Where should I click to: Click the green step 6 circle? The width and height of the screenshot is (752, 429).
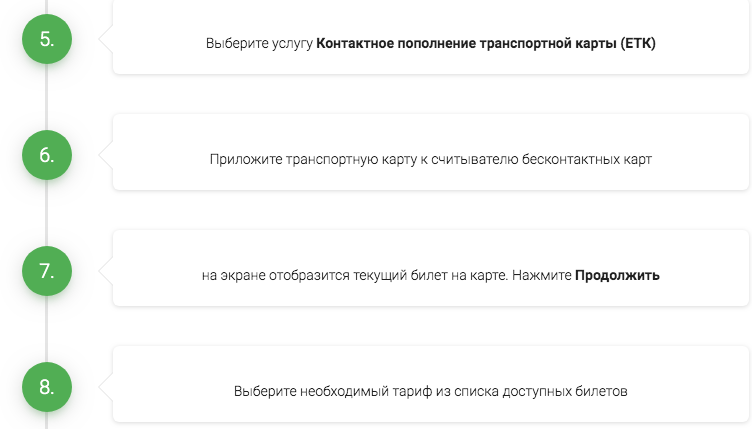46,156
